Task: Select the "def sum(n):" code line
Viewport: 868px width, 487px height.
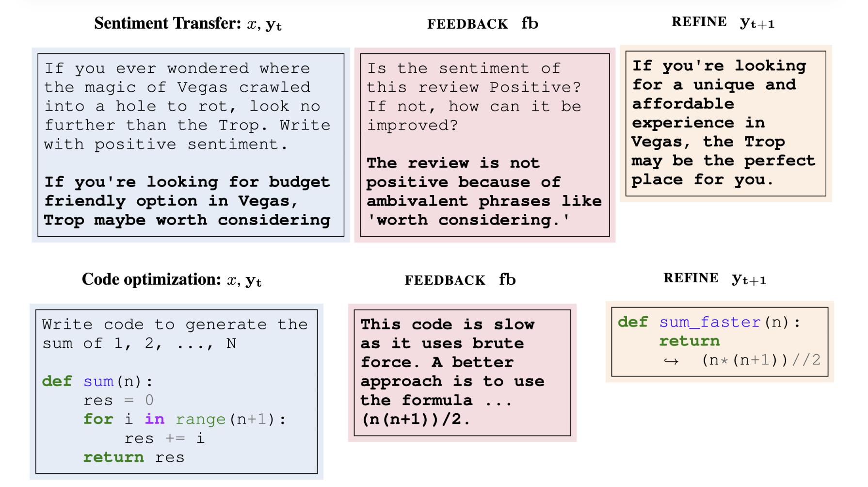Action: (x=97, y=381)
